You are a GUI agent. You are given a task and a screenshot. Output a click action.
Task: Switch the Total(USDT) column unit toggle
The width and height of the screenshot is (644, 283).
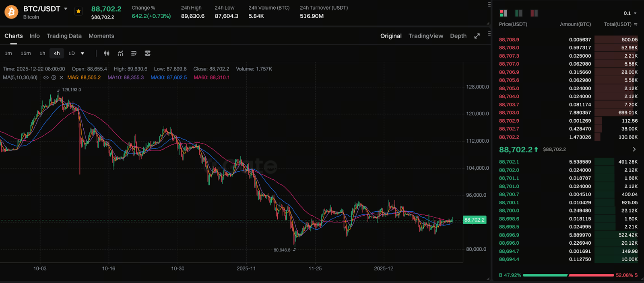click(636, 24)
